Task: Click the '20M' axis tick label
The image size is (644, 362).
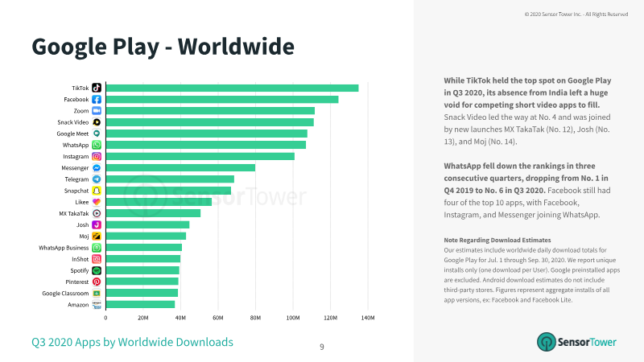Action: point(143,318)
